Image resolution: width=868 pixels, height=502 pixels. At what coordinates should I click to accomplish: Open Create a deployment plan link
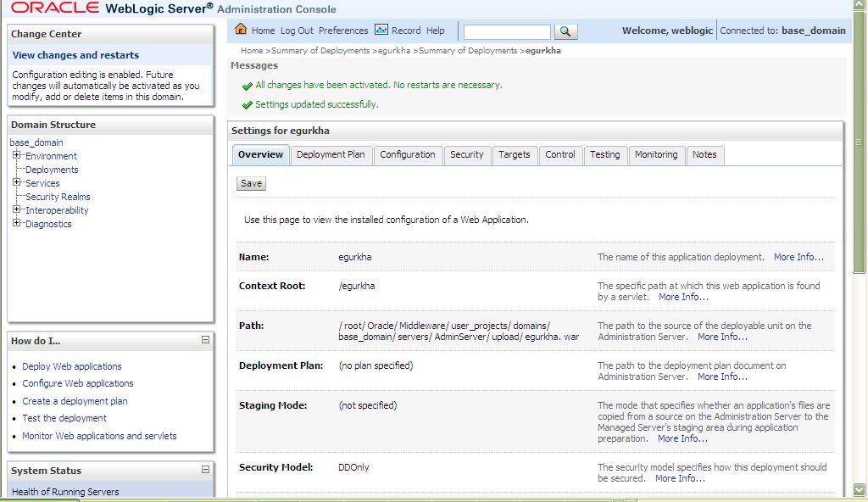coord(75,401)
